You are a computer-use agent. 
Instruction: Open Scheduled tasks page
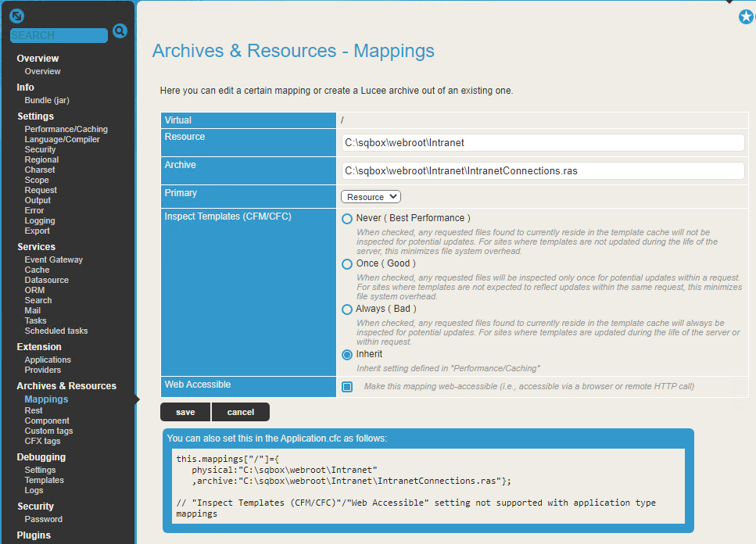56,331
